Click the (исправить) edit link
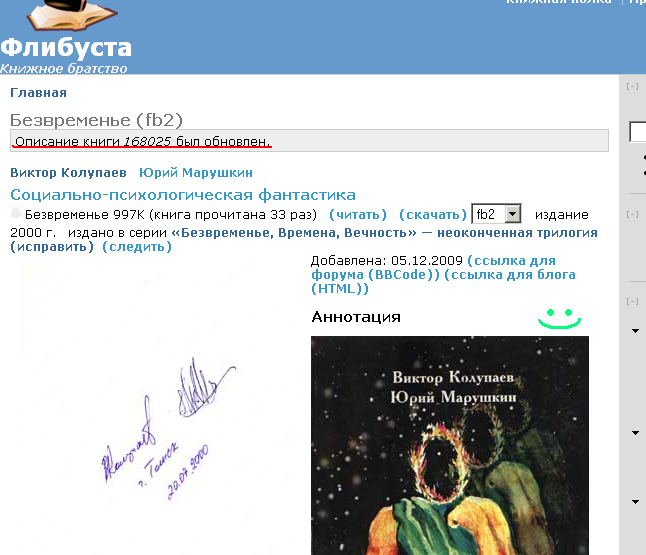This screenshot has height=555, width=646. [52, 247]
